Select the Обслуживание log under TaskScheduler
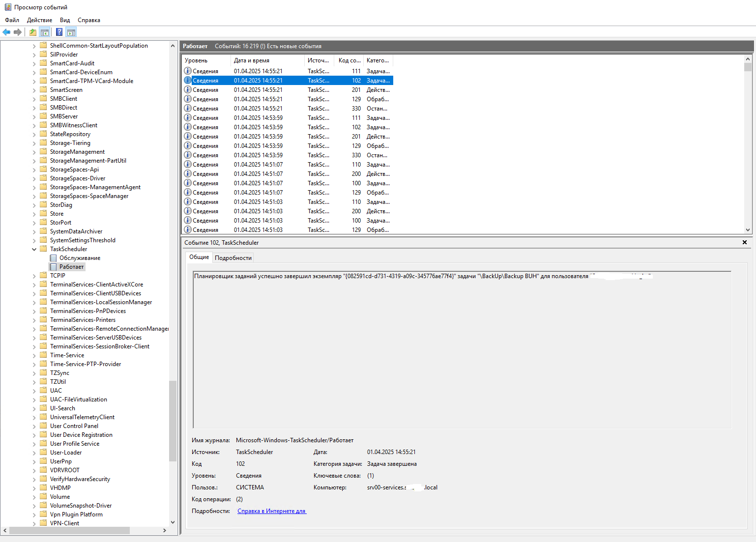 coord(80,258)
